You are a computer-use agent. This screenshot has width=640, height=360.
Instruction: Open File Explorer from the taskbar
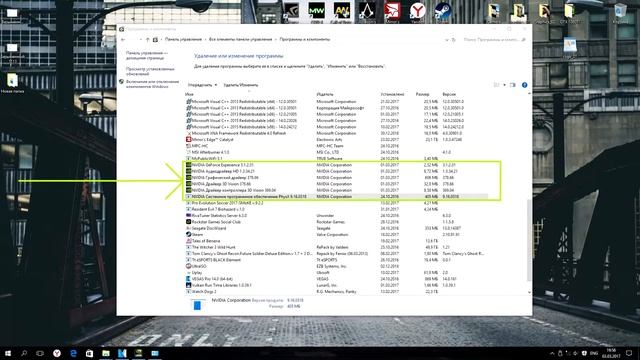[x=106, y=353]
